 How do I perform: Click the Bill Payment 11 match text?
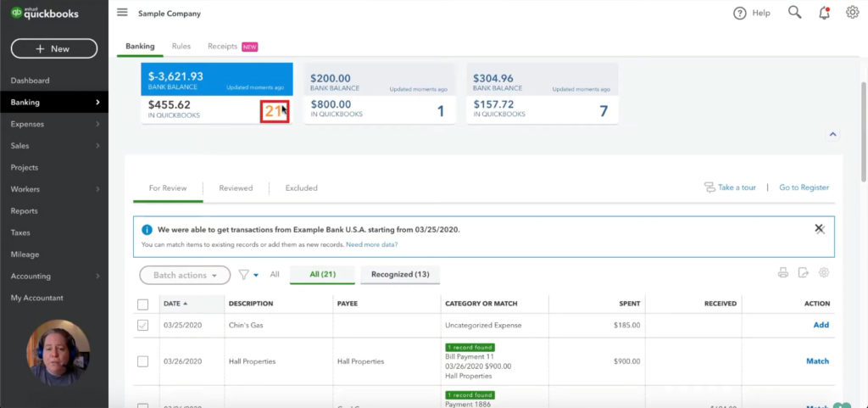[469, 356]
